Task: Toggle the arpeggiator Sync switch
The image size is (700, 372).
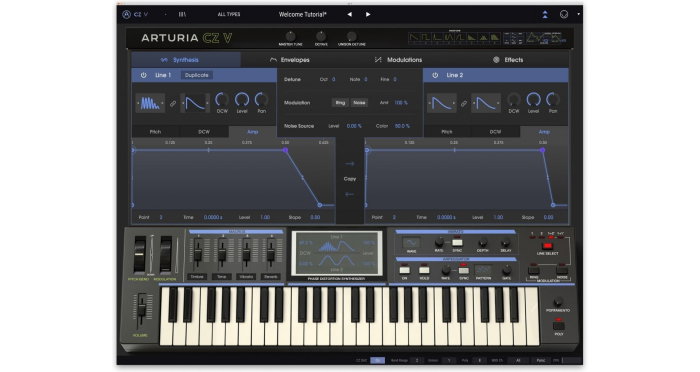Action: point(463,270)
